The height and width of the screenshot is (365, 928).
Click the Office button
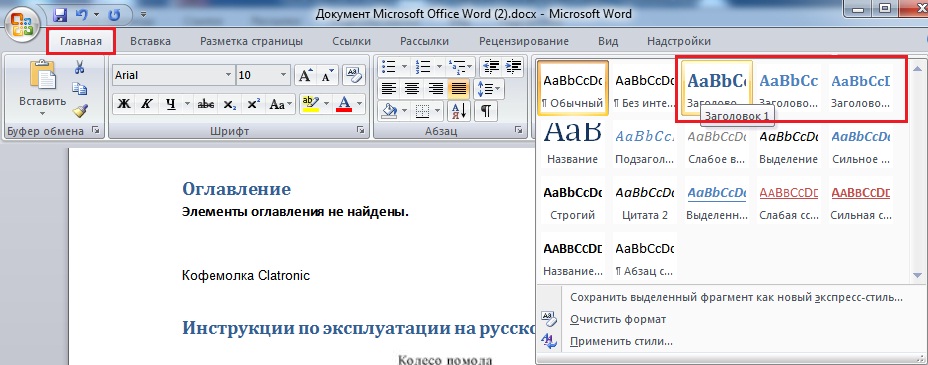point(22,24)
